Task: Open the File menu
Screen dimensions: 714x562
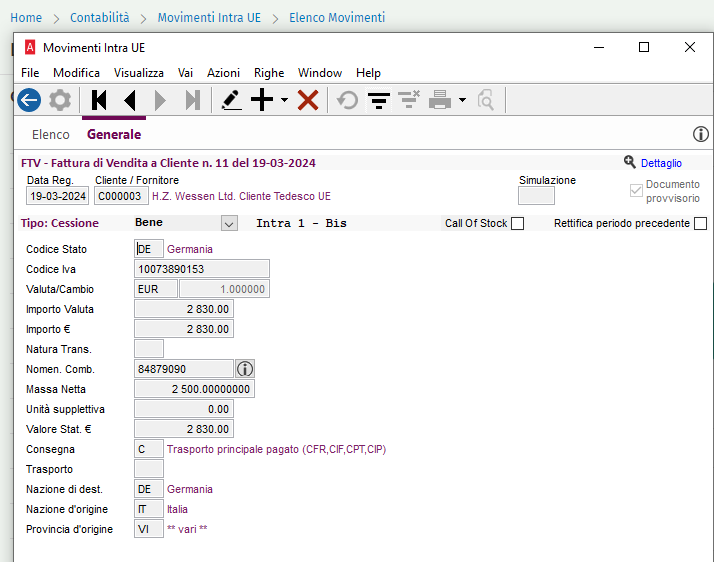Action: (30, 73)
